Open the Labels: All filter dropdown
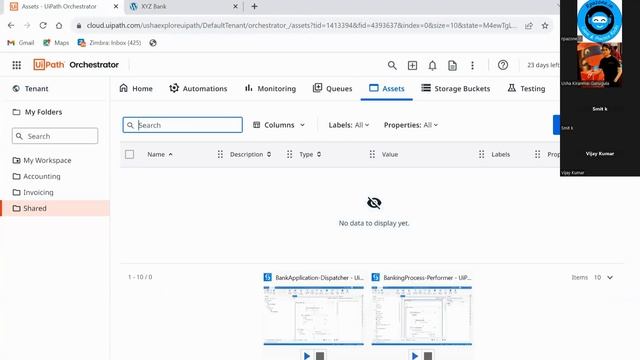 349,125
